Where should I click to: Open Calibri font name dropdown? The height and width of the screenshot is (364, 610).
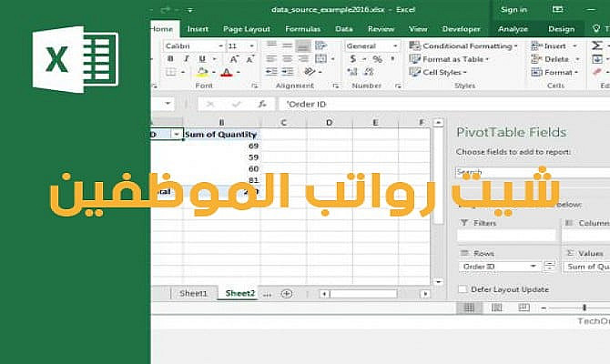click(x=220, y=45)
